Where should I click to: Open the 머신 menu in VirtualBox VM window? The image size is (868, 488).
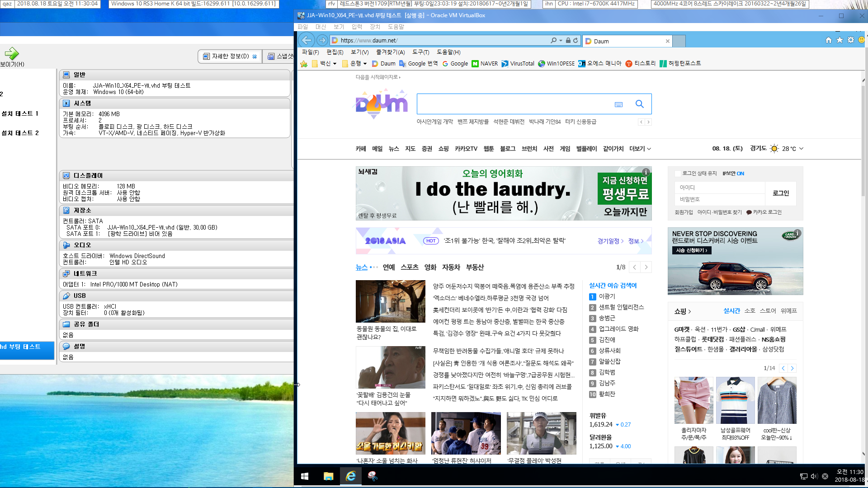(321, 27)
